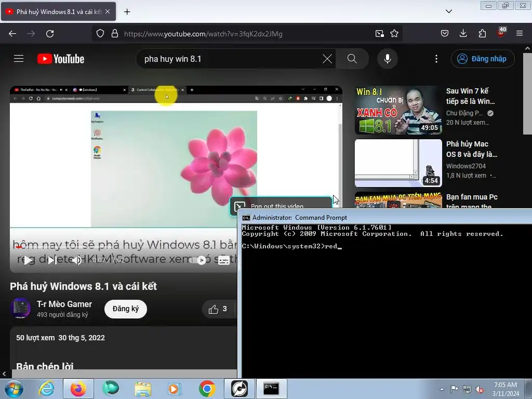Click the red extension icon with badge 40
532x399 pixels.
point(501,33)
